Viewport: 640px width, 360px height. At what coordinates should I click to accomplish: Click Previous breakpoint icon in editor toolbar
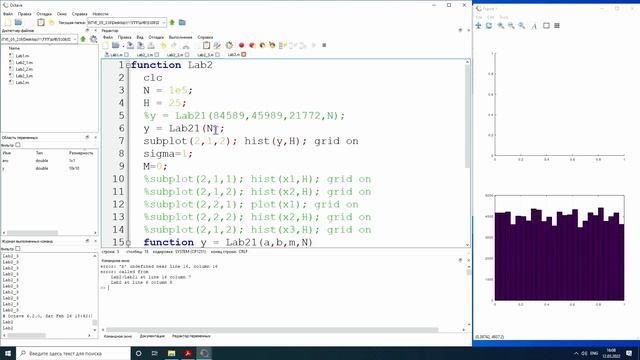[x=252, y=45]
